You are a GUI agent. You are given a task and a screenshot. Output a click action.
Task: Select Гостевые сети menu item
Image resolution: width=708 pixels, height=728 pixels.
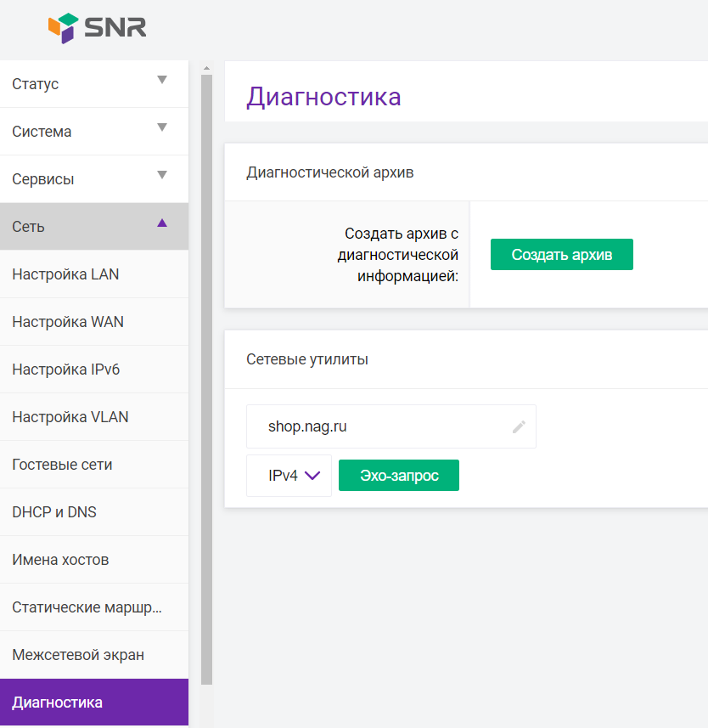[94, 465]
